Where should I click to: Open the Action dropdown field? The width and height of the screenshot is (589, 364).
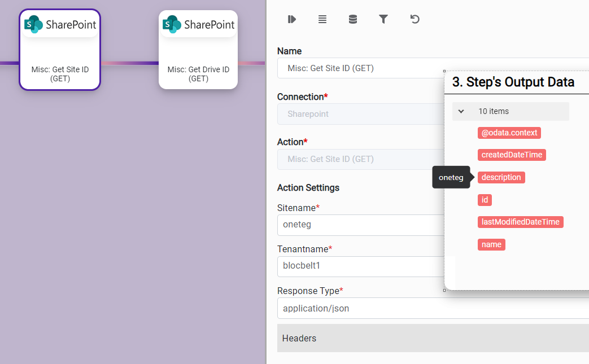click(360, 159)
